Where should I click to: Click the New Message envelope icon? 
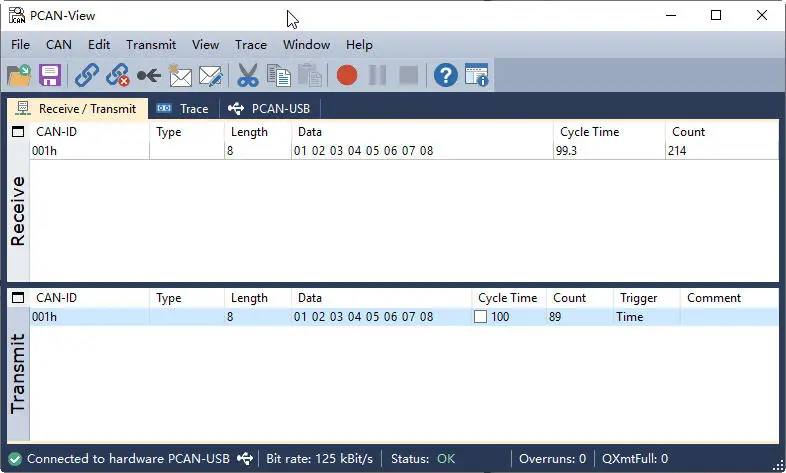pyautogui.click(x=179, y=76)
